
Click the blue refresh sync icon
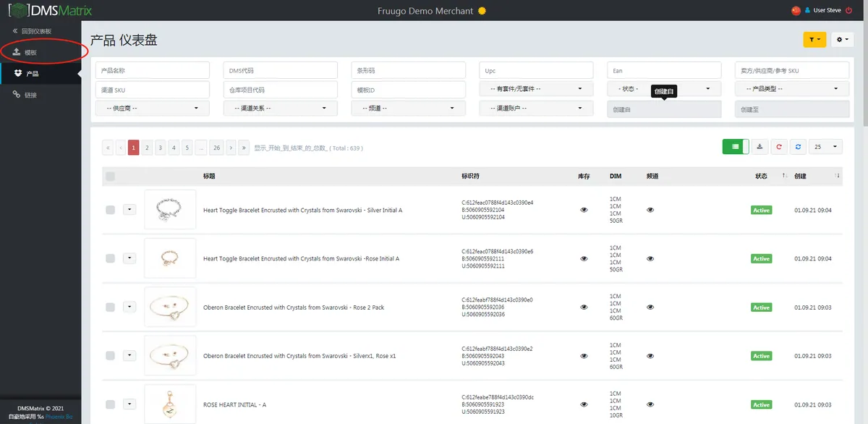tap(798, 147)
